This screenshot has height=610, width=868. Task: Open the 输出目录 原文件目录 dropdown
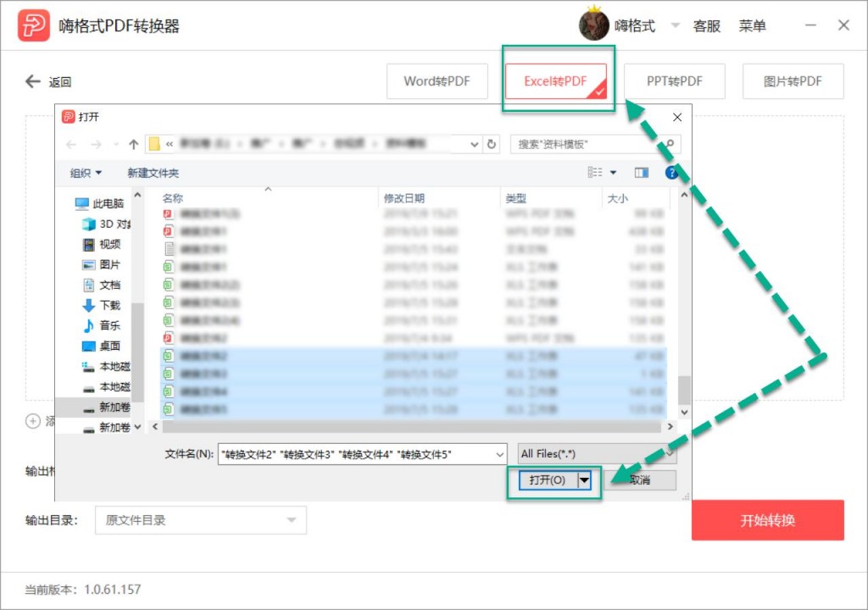200,520
